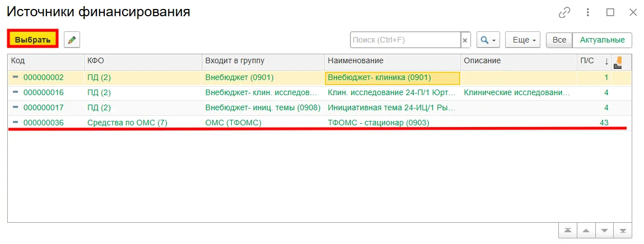Click the П/С value 1
The height and width of the screenshot is (244, 644).
(x=606, y=77)
